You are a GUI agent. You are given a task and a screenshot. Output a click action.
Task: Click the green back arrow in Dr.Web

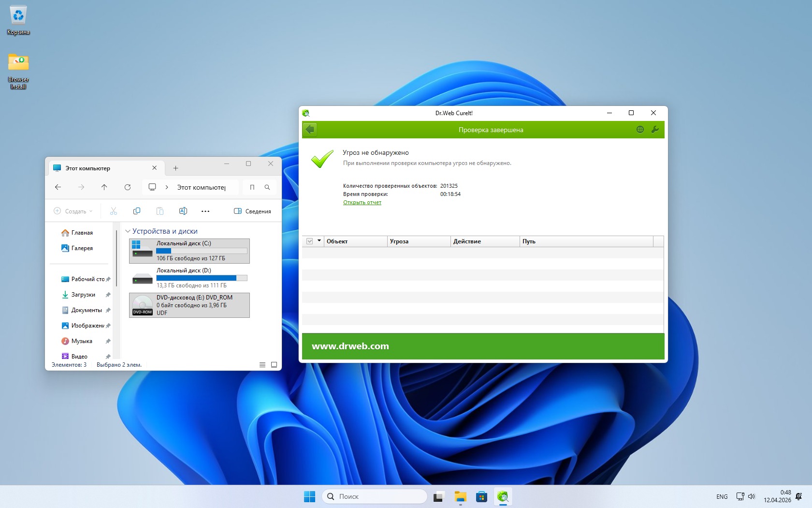(310, 130)
